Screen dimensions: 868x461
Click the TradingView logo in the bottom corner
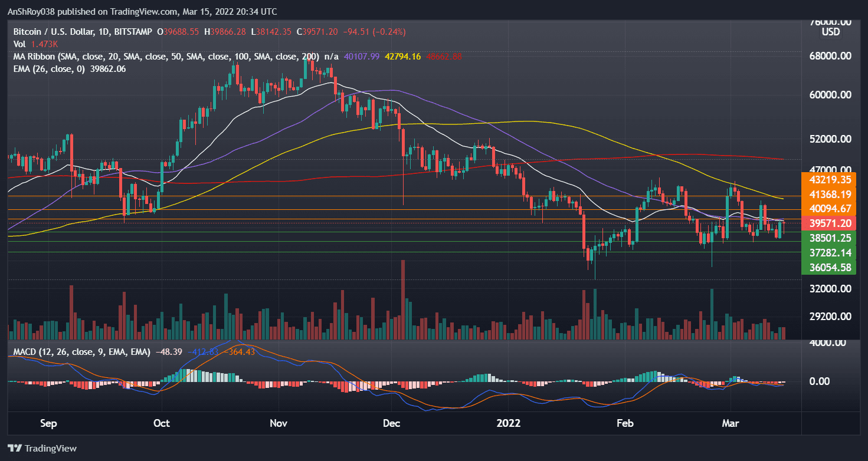click(41, 448)
